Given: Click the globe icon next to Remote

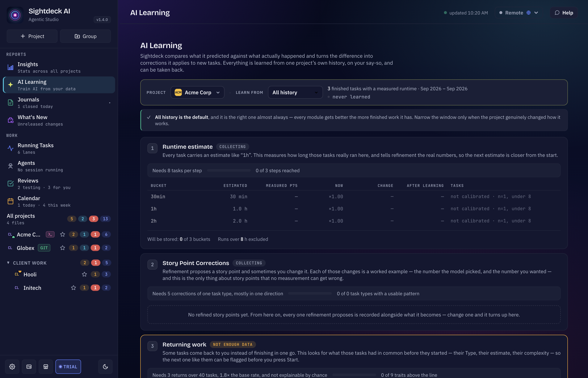Looking at the screenshot, I should (x=528, y=13).
